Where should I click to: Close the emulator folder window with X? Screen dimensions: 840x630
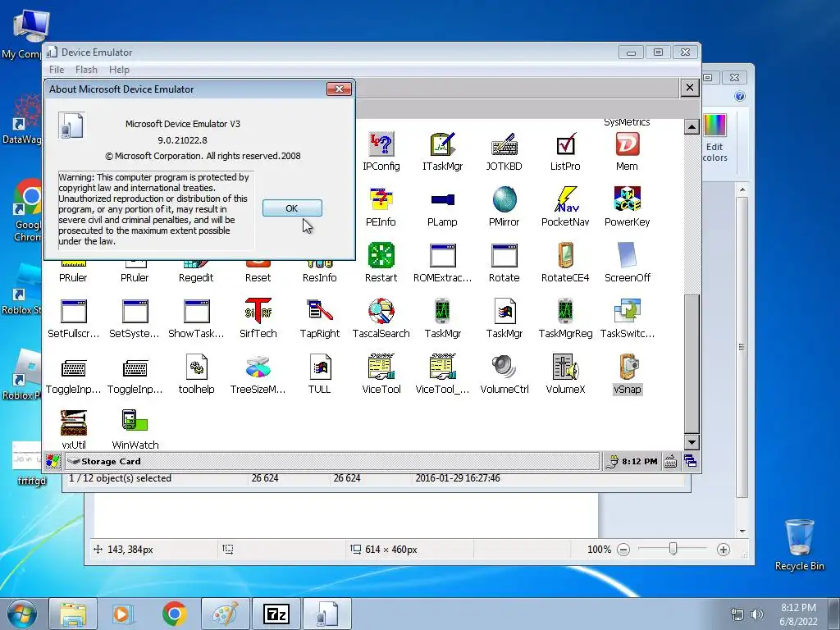coord(689,87)
